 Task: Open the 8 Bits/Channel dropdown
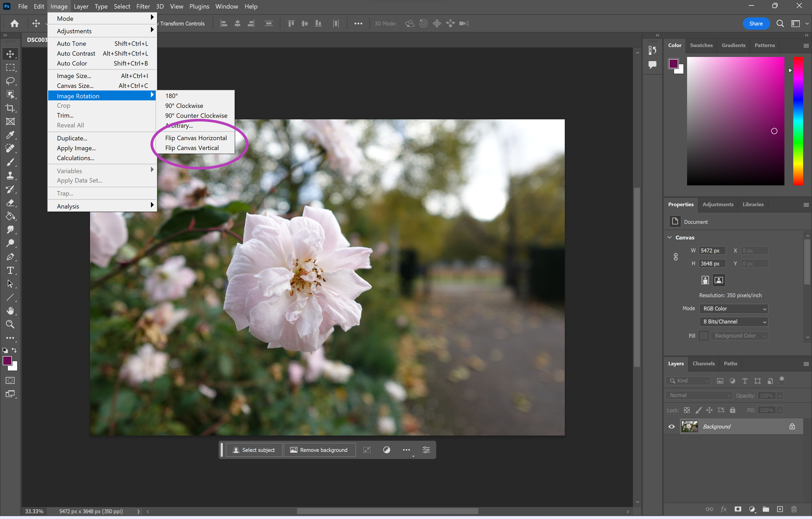click(x=733, y=322)
